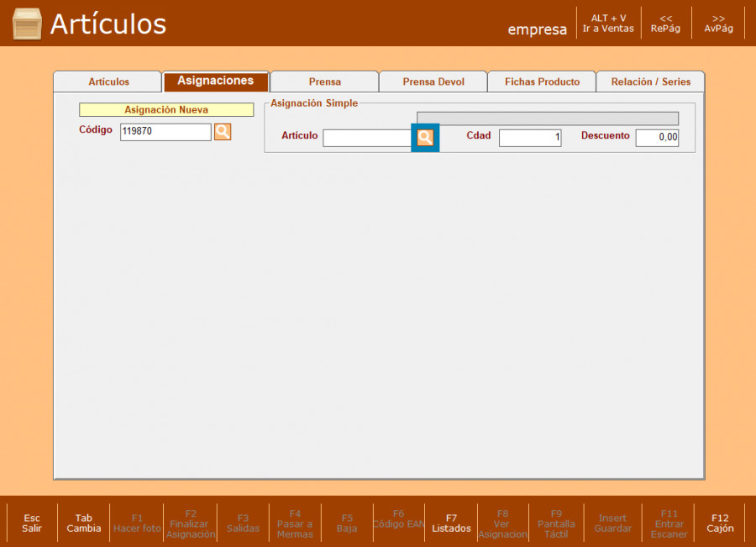Go to previous page with RePág

coord(665,24)
